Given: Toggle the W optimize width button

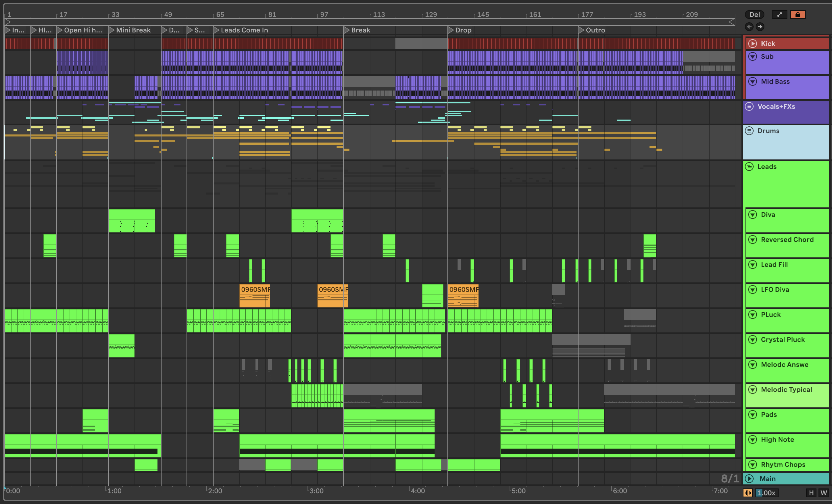Looking at the screenshot, I should click(824, 493).
